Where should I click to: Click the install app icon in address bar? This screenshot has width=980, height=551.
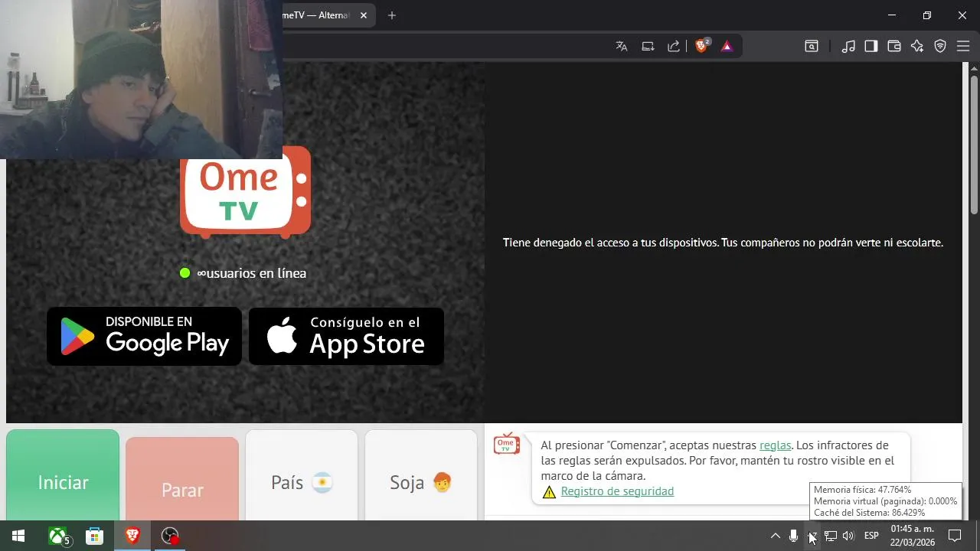[x=648, y=46]
